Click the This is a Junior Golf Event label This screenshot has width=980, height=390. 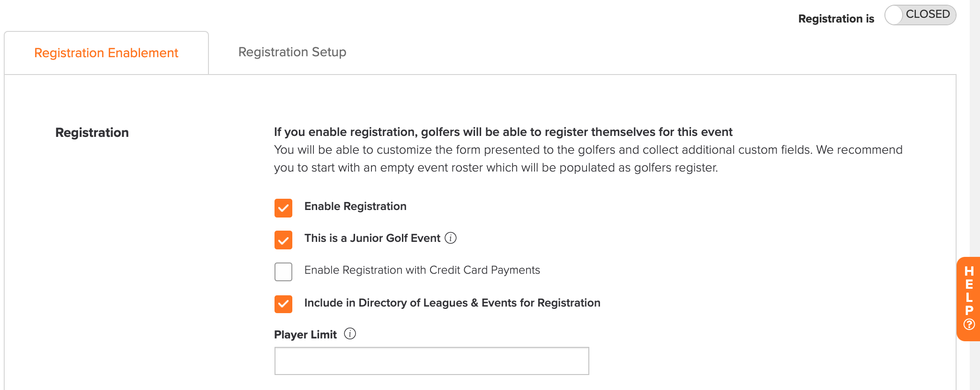click(372, 238)
